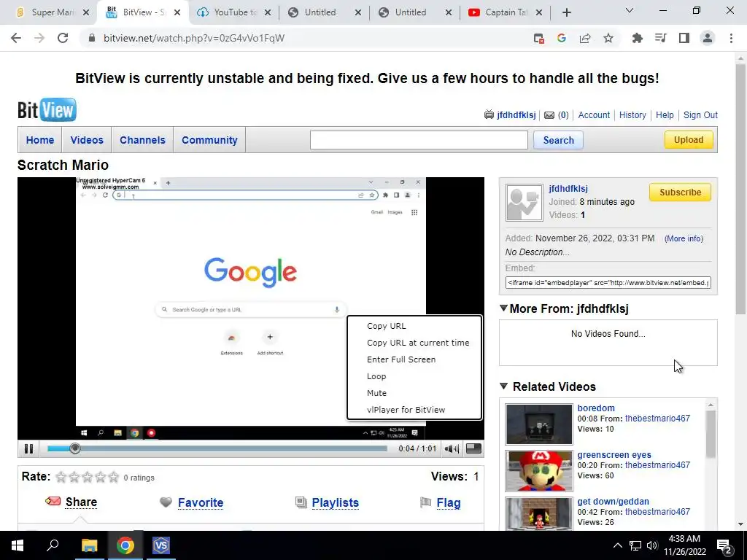Open the notification center icon
The width and height of the screenshot is (747, 560).
pyautogui.click(x=724, y=545)
